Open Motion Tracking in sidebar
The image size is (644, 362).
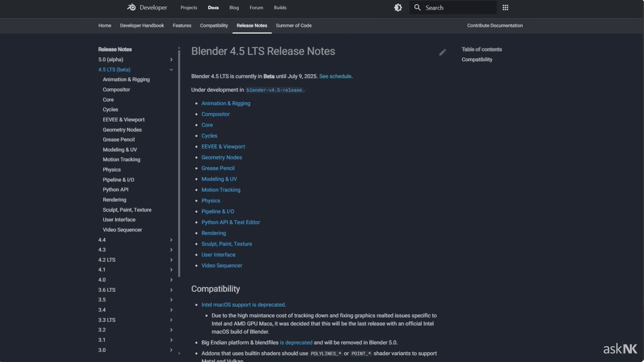pos(121,160)
